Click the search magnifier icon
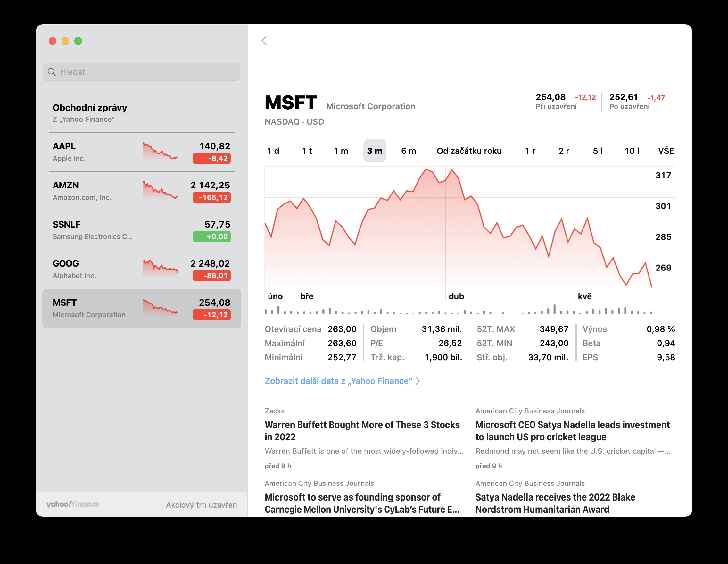 pos(52,72)
